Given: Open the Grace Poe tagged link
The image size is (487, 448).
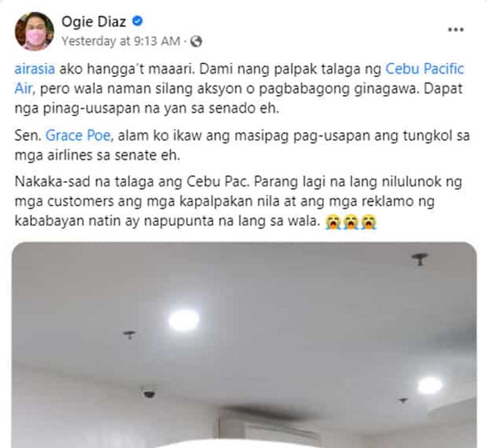Looking at the screenshot, I should (78, 136).
